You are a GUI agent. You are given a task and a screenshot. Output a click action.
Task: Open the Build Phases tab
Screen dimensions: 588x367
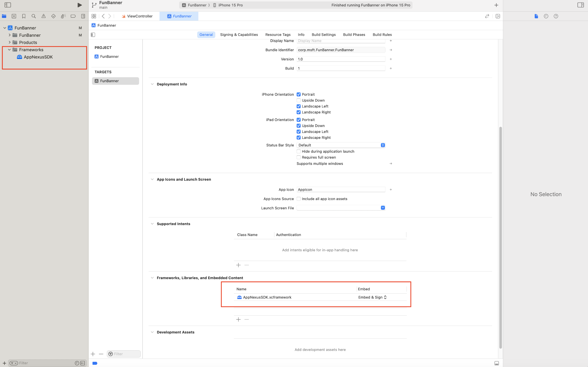click(x=354, y=34)
